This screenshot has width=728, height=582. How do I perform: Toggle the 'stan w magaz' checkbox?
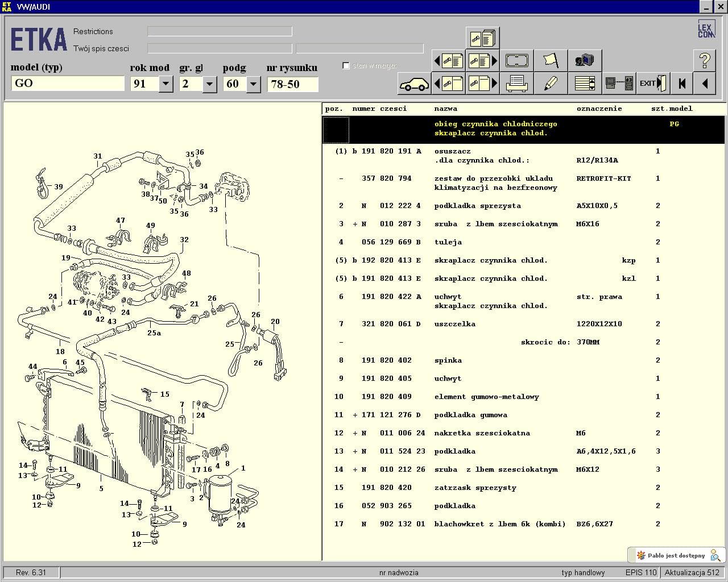point(346,65)
